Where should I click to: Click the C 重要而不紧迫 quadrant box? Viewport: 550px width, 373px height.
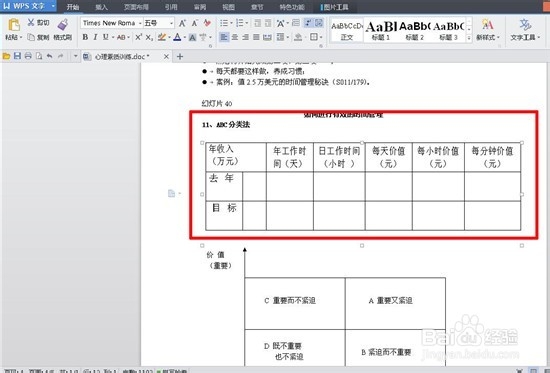[295, 303]
